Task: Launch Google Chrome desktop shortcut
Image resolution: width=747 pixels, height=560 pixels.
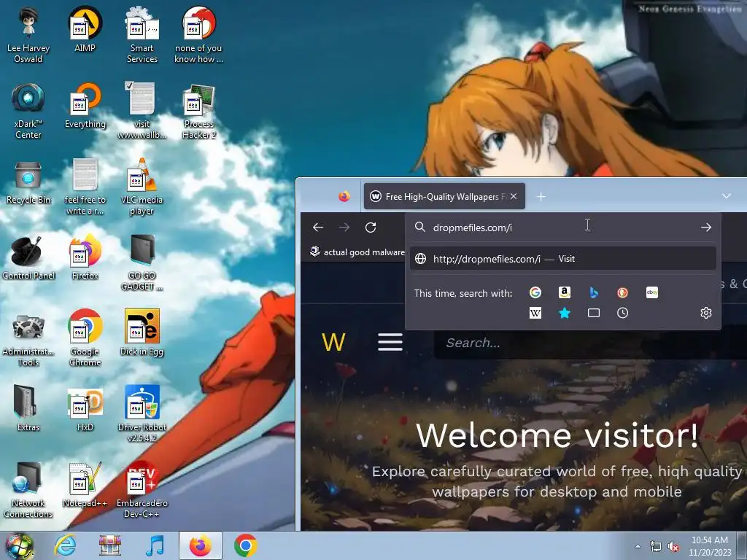Action: (85, 338)
